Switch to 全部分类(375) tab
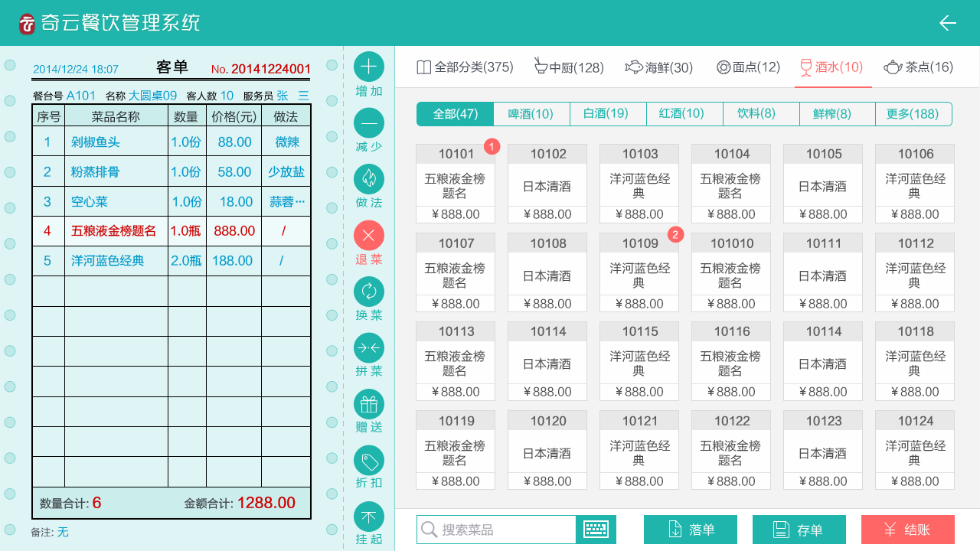Screen dimensions: 980x551 (465, 67)
